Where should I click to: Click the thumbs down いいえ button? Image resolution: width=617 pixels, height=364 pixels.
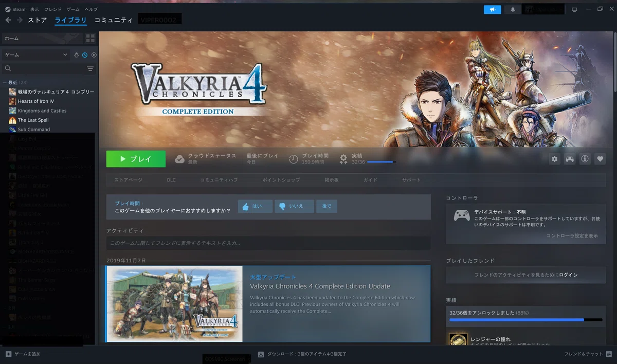[x=294, y=206]
